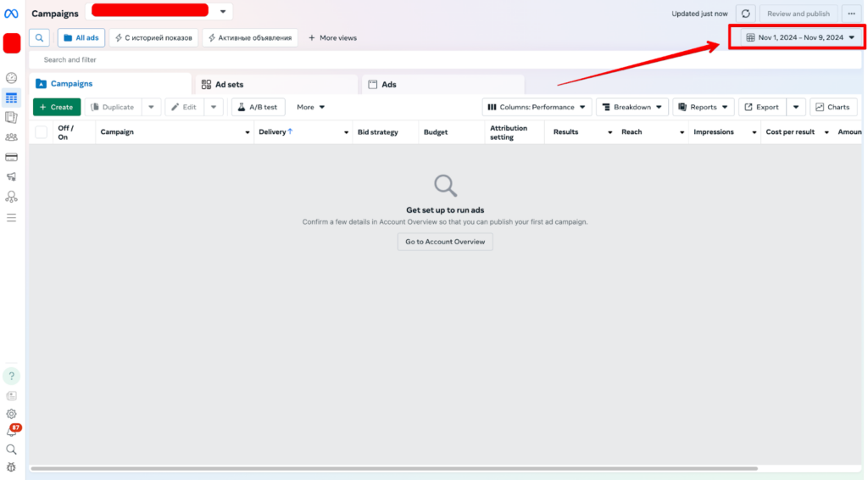This screenshot has width=868, height=480.
Task: Open the Breakdown dropdown
Action: [632, 108]
